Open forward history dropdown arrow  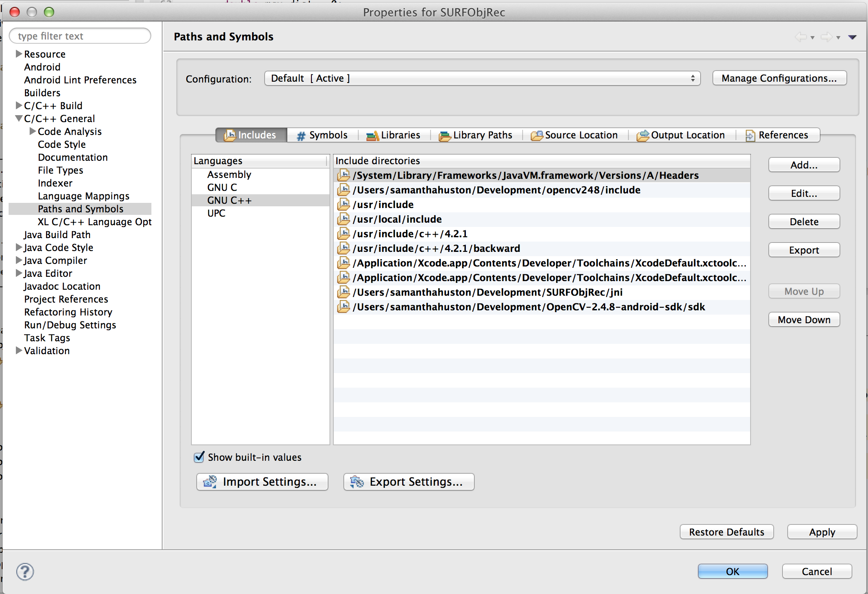tap(838, 38)
